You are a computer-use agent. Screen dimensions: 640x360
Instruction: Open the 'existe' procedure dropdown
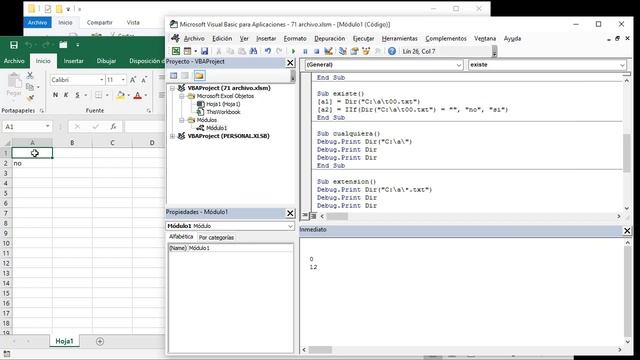click(622, 65)
